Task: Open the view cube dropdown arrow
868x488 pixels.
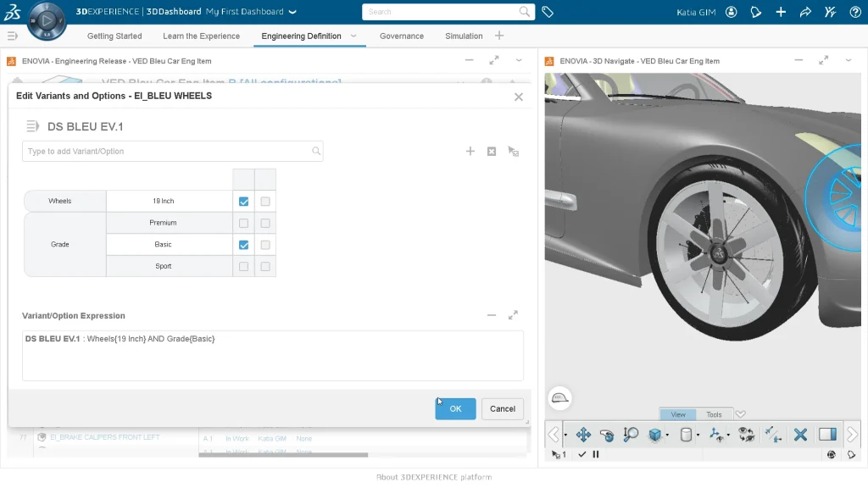Action: pyautogui.click(x=667, y=435)
